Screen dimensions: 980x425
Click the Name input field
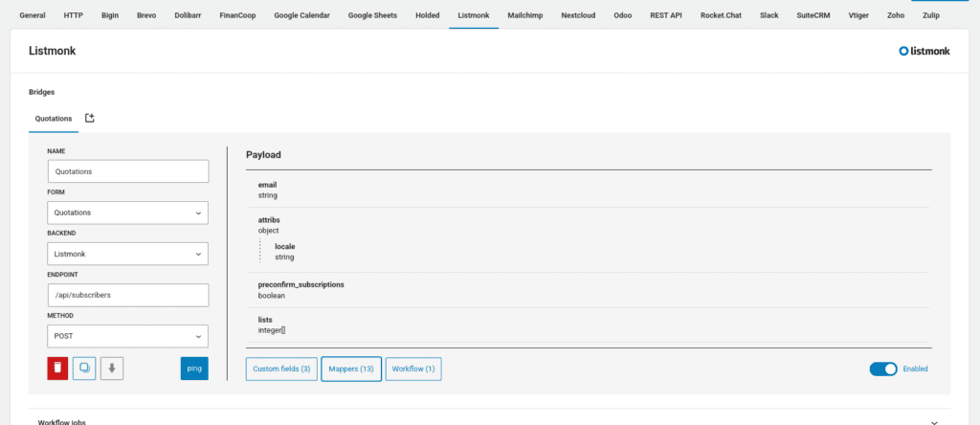(128, 171)
